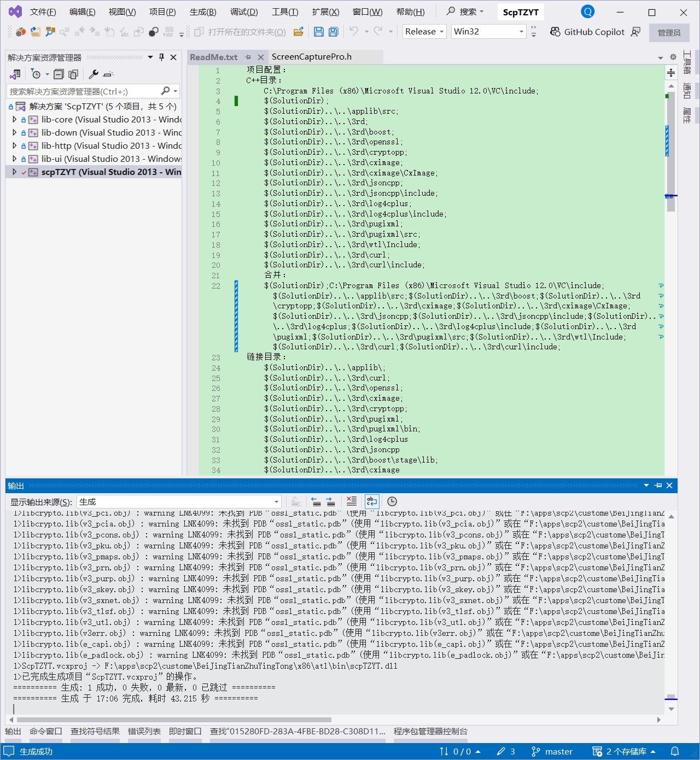Expand the lib-core project node

14,119
